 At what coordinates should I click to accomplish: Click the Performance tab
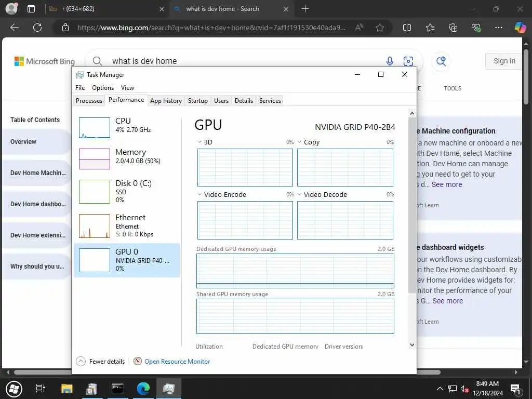[126, 100]
